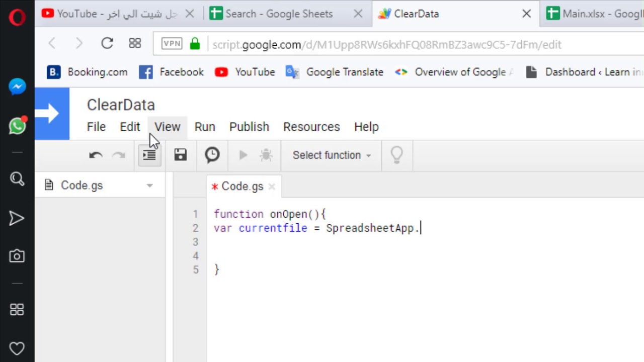Viewport: 644px width, 362px height.
Task: Close the Code.gs editor tab
Action: (272, 187)
